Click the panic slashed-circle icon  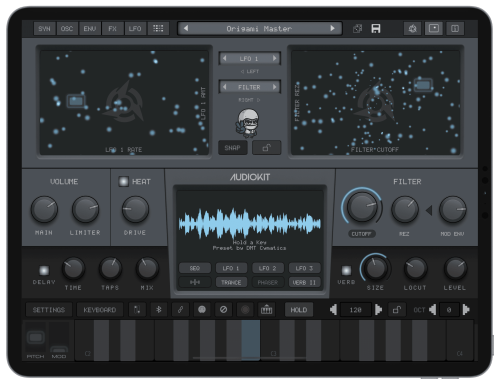(223, 310)
